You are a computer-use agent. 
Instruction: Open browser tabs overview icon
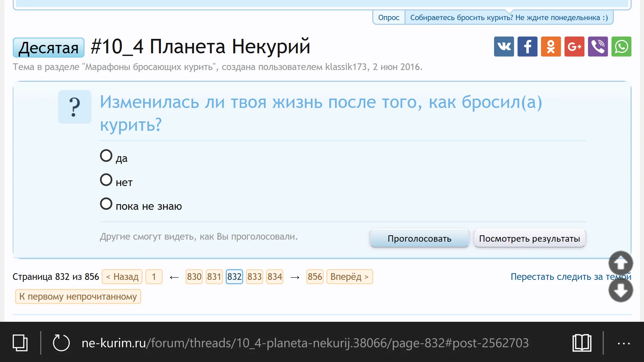click(x=20, y=343)
